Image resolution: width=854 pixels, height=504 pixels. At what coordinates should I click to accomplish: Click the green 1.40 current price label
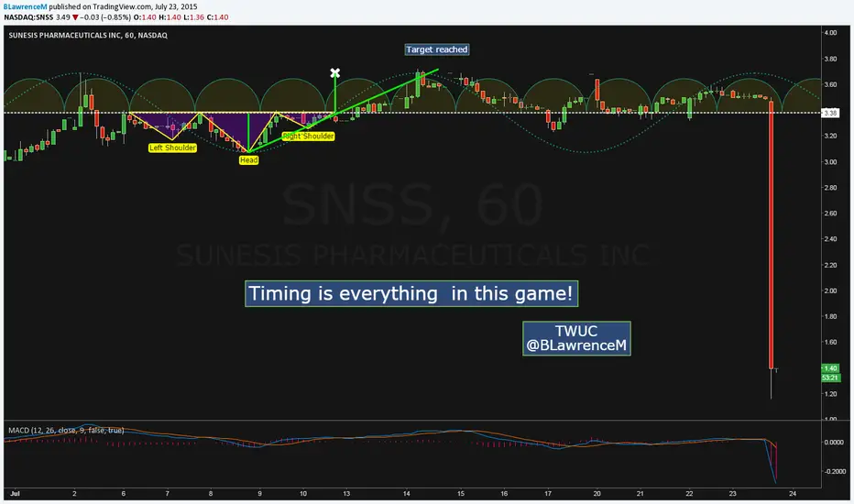click(830, 368)
